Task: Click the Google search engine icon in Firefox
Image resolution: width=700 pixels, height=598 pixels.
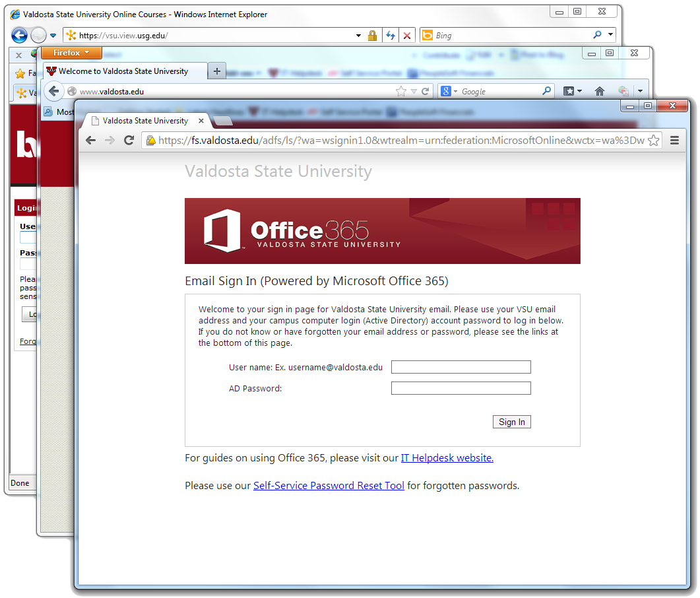Action: click(x=445, y=91)
